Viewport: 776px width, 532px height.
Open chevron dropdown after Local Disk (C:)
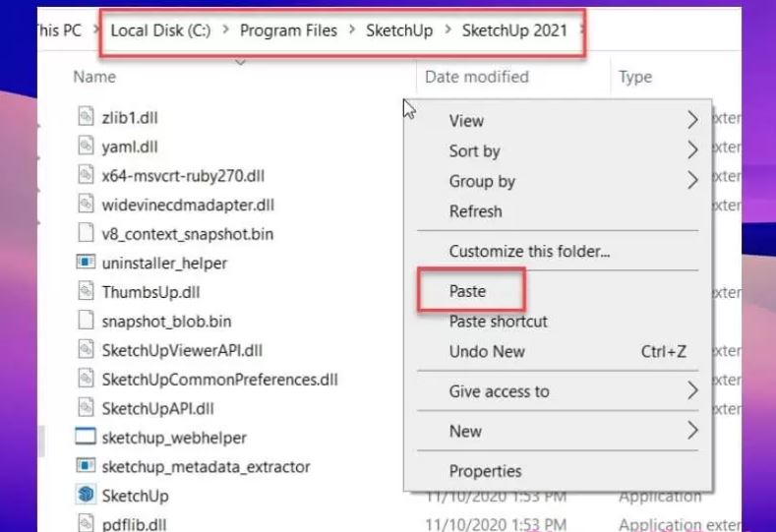[x=225, y=30]
